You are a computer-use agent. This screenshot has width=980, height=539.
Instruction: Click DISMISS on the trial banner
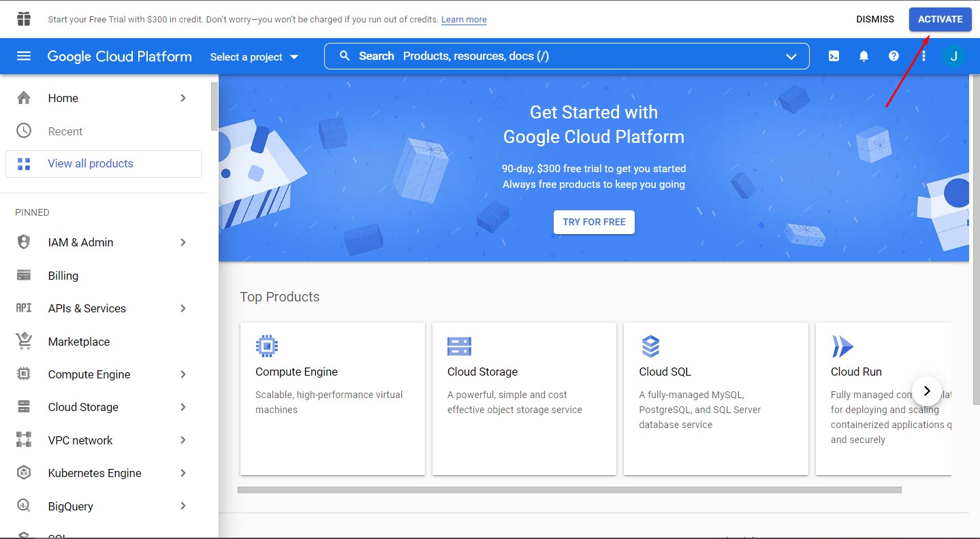[875, 19]
